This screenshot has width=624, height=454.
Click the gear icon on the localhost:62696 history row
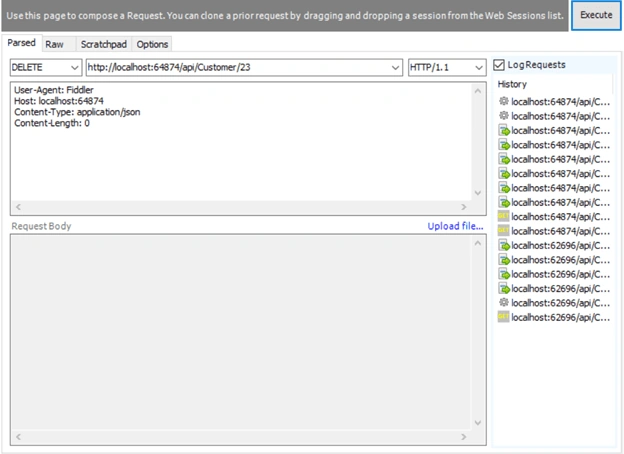(503, 302)
